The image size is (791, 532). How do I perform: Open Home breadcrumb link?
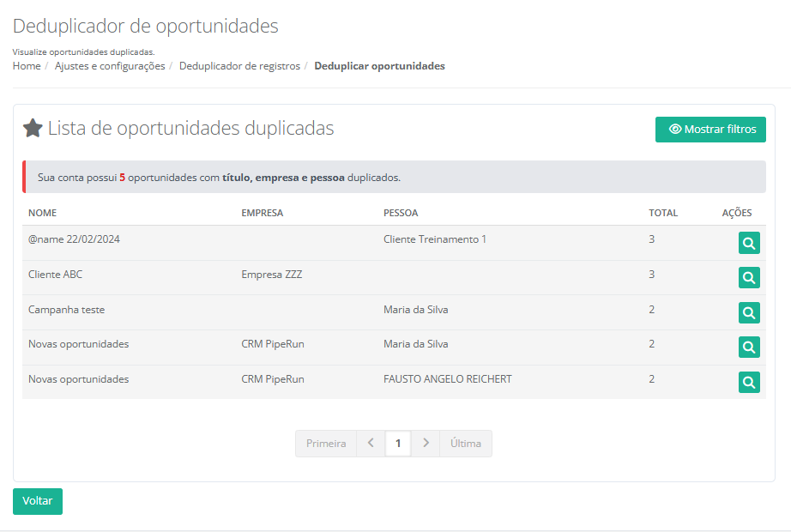pyautogui.click(x=27, y=66)
